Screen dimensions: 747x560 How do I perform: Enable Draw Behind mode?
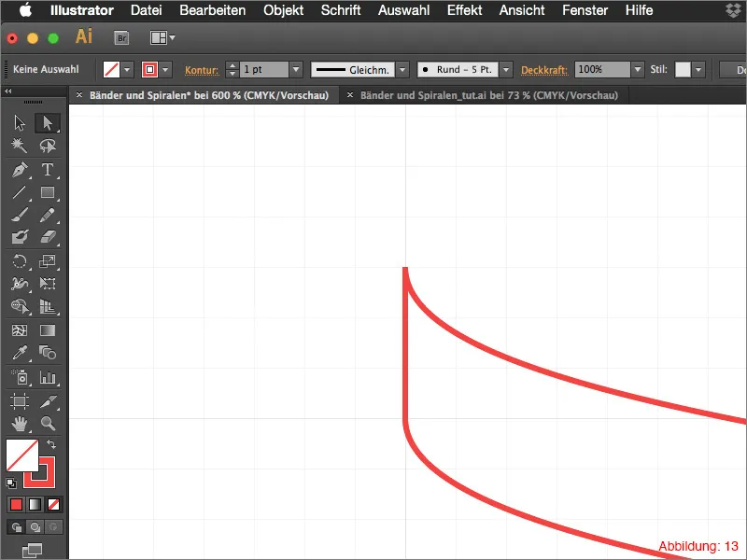tap(35, 527)
